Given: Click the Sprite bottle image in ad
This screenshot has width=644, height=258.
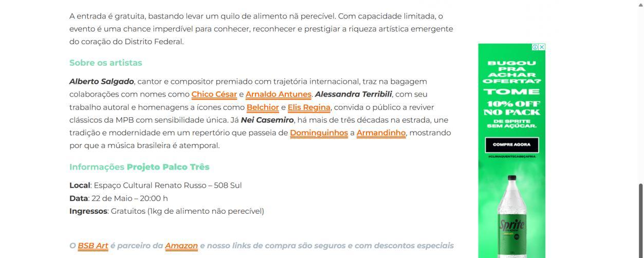Looking at the screenshot, I should click(511, 216).
